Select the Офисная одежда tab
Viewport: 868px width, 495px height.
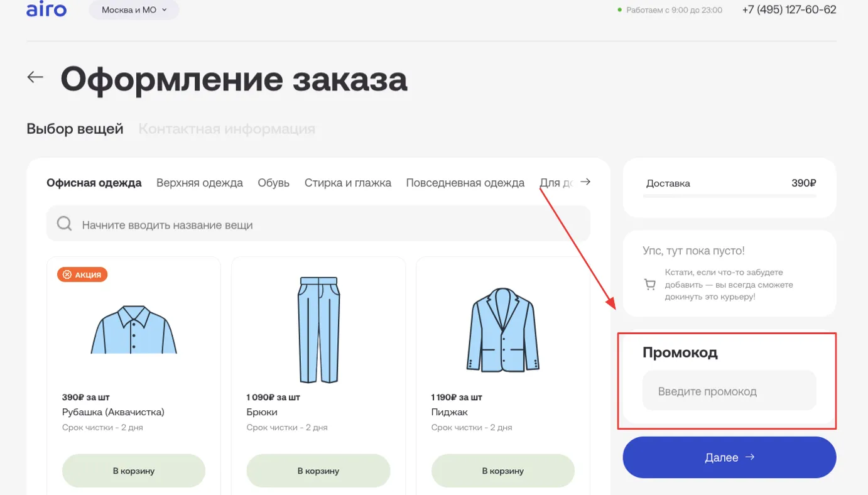(94, 183)
